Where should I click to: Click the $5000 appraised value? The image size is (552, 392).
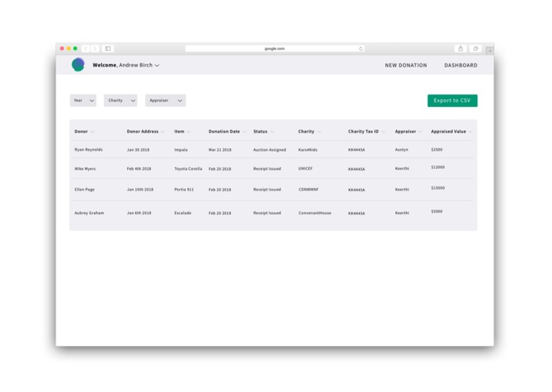[437, 211]
